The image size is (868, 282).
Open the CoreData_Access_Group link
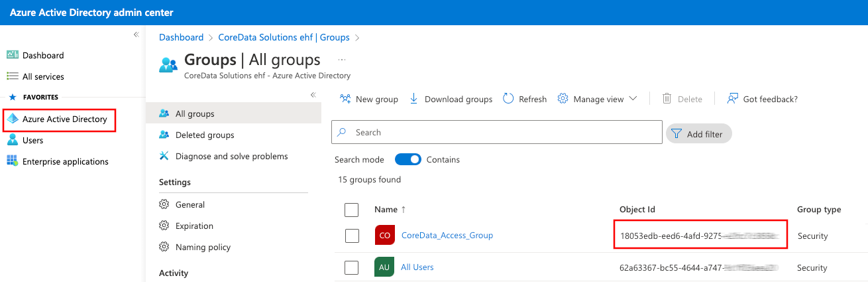click(447, 236)
